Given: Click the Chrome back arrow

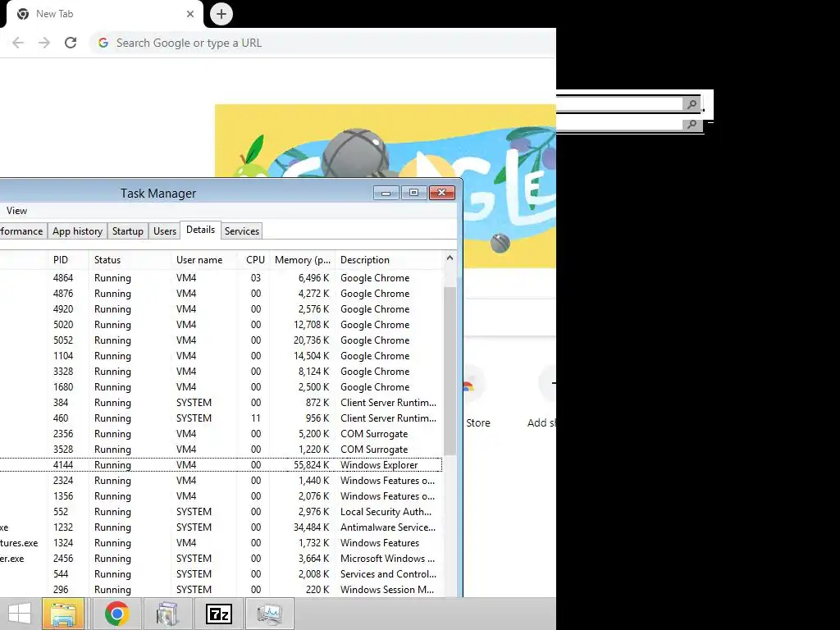Looking at the screenshot, I should 18,43.
